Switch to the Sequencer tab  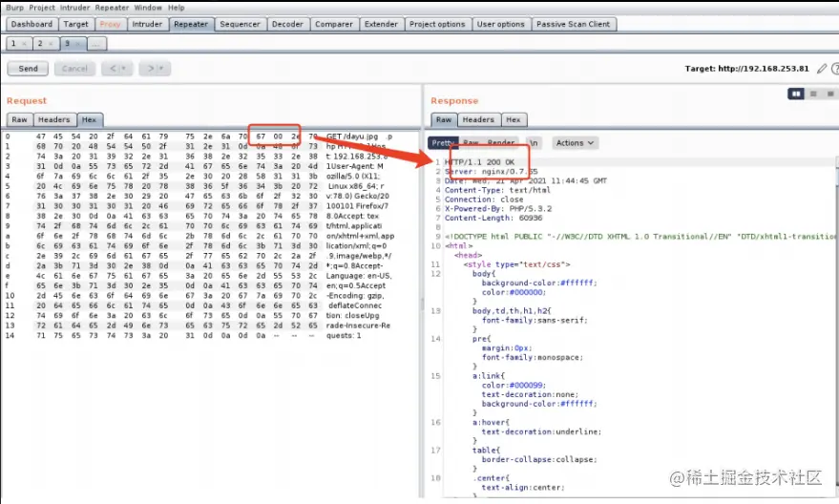click(x=240, y=24)
